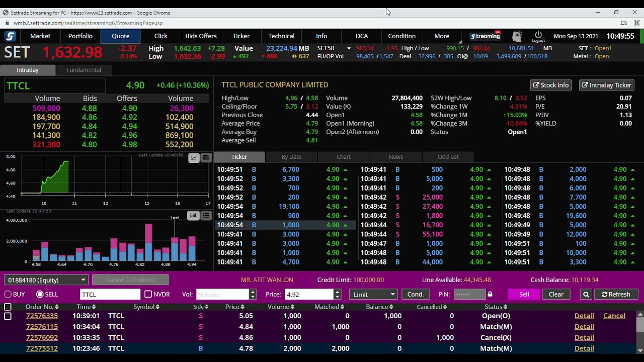Open the News tab
Viewport: 644px width, 362px height.
(396, 157)
